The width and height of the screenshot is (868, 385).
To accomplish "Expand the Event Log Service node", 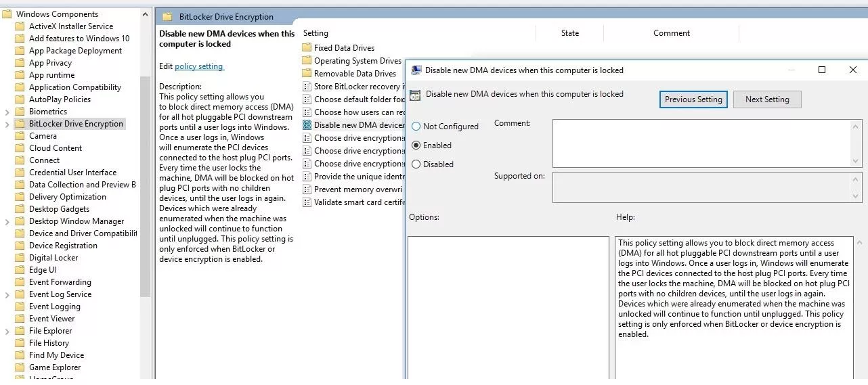I will (x=7, y=294).
